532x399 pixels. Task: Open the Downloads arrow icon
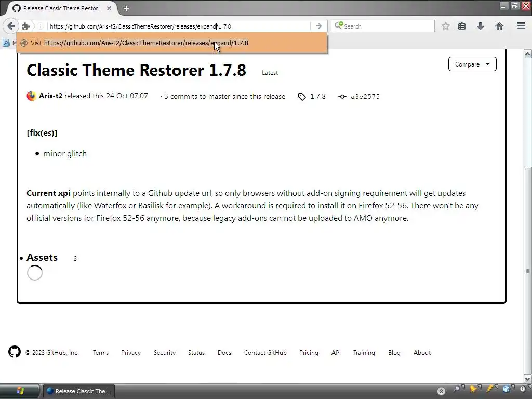coord(481,26)
